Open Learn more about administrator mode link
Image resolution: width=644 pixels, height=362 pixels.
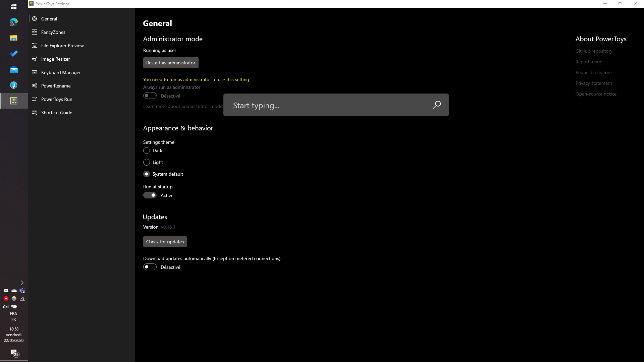[183, 106]
